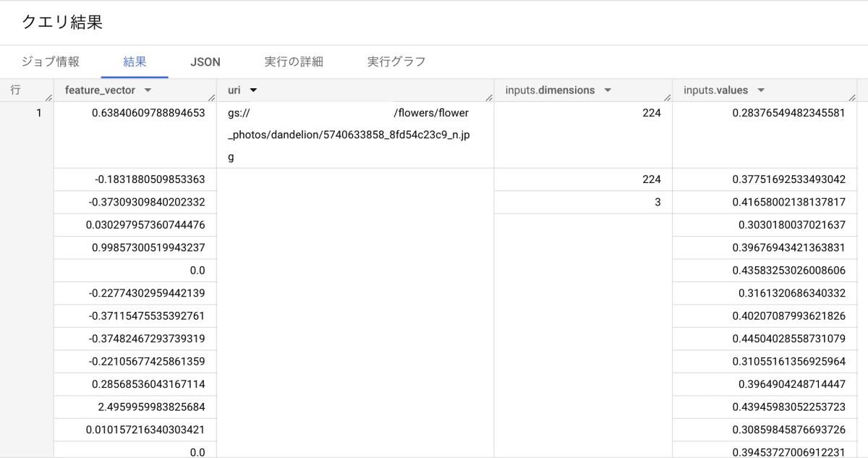This screenshot has height=458, width=868.
Task: Switch to the JSON tab
Action: pyautogui.click(x=205, y=62)
